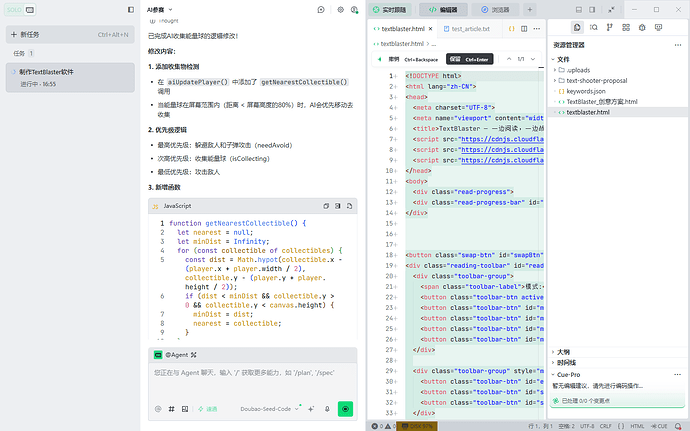This screenshot has width=690, height=431.
Task: Open the 制作TextBlaster软件 task
Action: [x=70, y=77]
